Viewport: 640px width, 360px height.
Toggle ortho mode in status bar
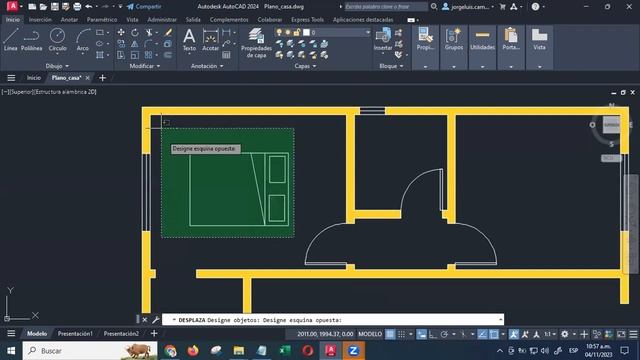point(433,334)
